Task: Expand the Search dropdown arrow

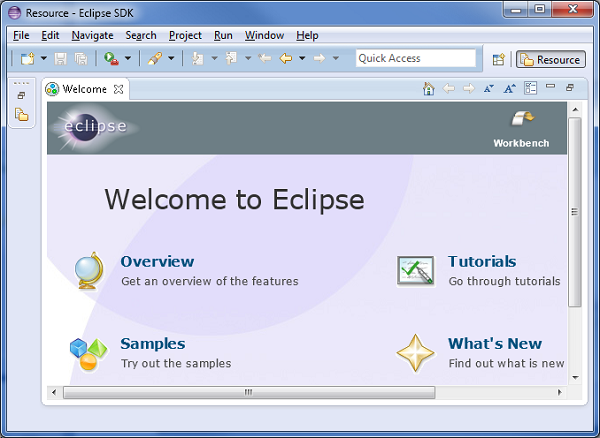Action: [171, 59]
